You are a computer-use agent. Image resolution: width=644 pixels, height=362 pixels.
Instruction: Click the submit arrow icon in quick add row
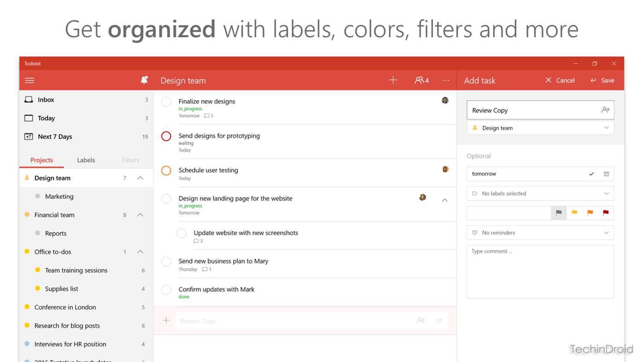[x=439, y=321]
